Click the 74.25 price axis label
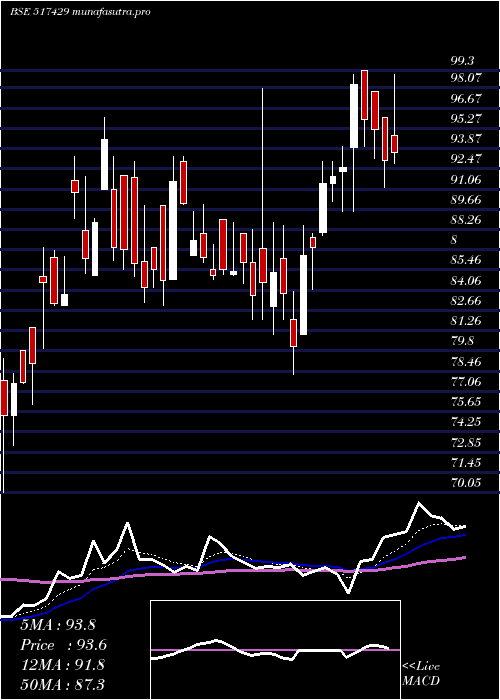Image resolution: width=500 pixels, height=700 pixels. pos(467,422)
